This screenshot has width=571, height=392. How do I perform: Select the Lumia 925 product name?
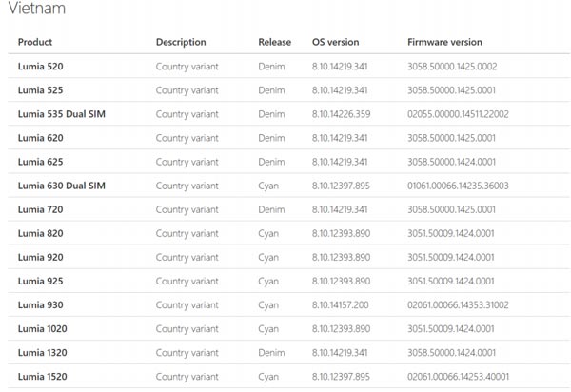(x=40, y=281)
